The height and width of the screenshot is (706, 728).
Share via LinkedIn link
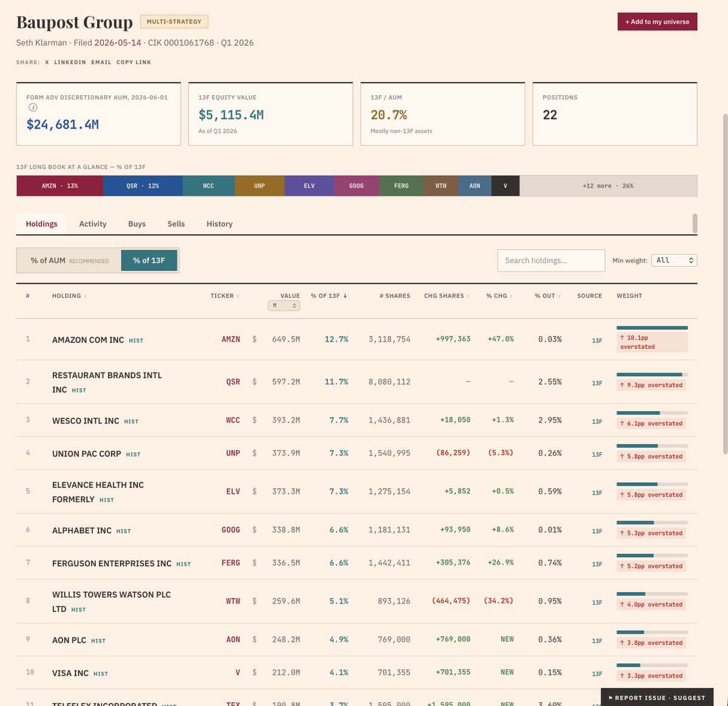pos(70,62)
